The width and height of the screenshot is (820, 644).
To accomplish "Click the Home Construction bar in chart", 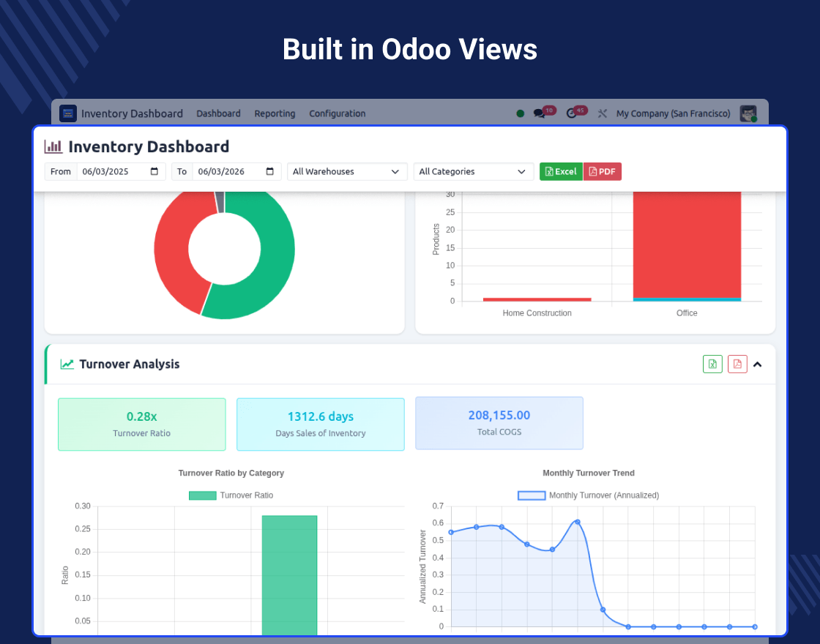I will tap(537, 299).
